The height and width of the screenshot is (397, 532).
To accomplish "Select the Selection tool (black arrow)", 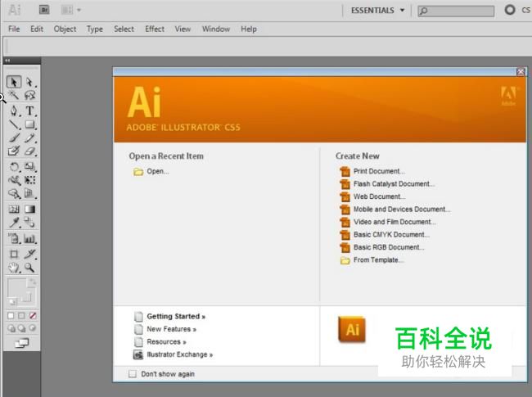I will click(14, 82).
